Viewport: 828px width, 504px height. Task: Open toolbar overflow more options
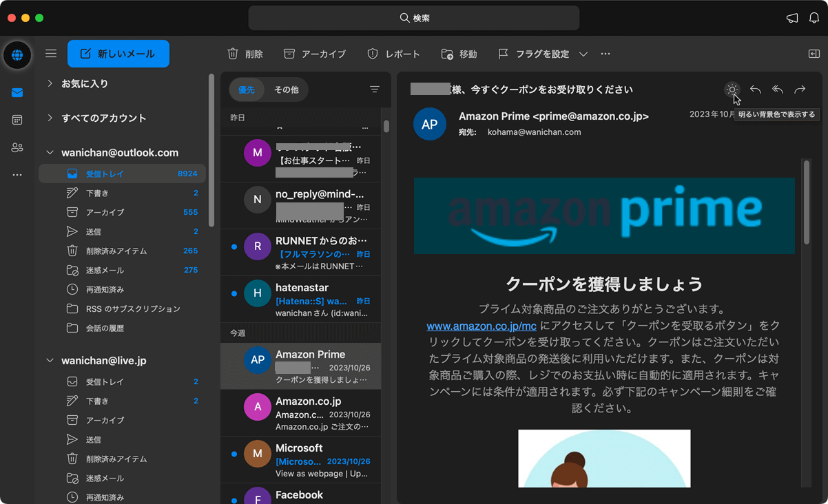pyautogui.click(x=606, y=54)
